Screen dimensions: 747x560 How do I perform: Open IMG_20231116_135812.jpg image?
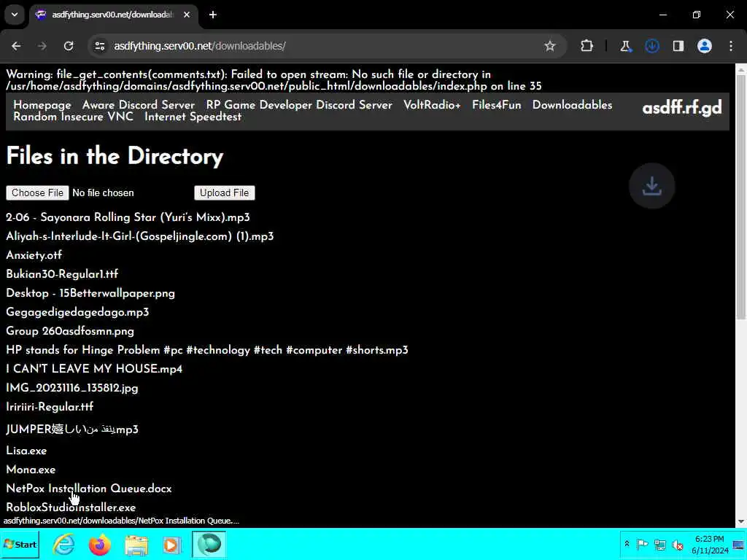click(x=72, y=388)
